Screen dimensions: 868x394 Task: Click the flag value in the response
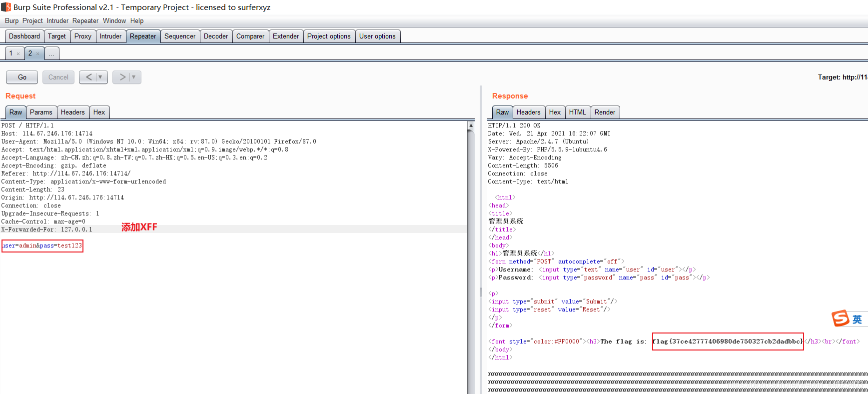pyautogui.click(x=728, y=341)
